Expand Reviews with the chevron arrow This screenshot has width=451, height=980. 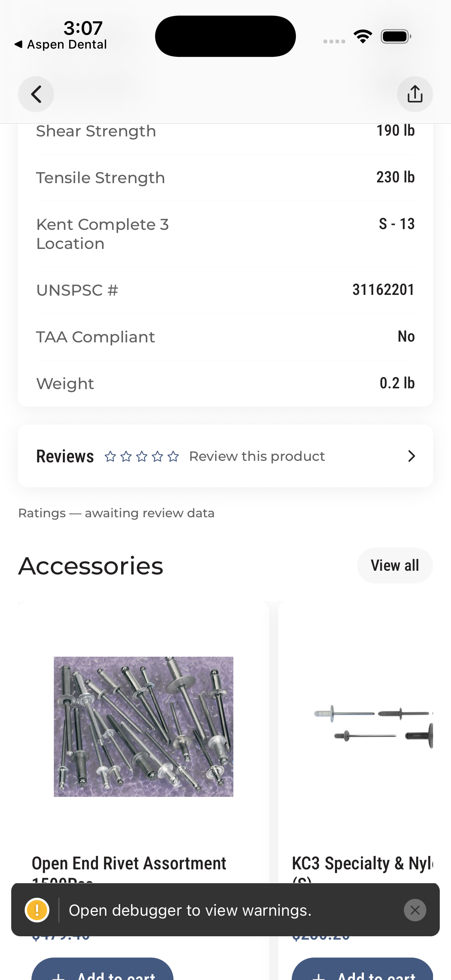(x=411, y=456)
